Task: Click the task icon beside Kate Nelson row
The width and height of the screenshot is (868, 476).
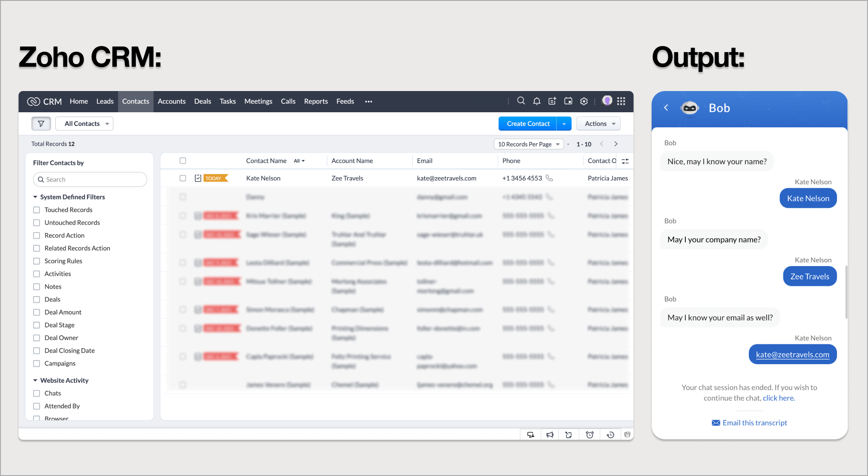Action: [198, 178]
